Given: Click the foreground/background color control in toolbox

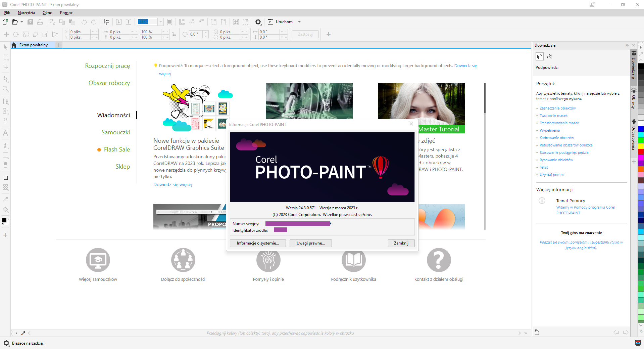Looking at the screenshot, I should 5,221.
